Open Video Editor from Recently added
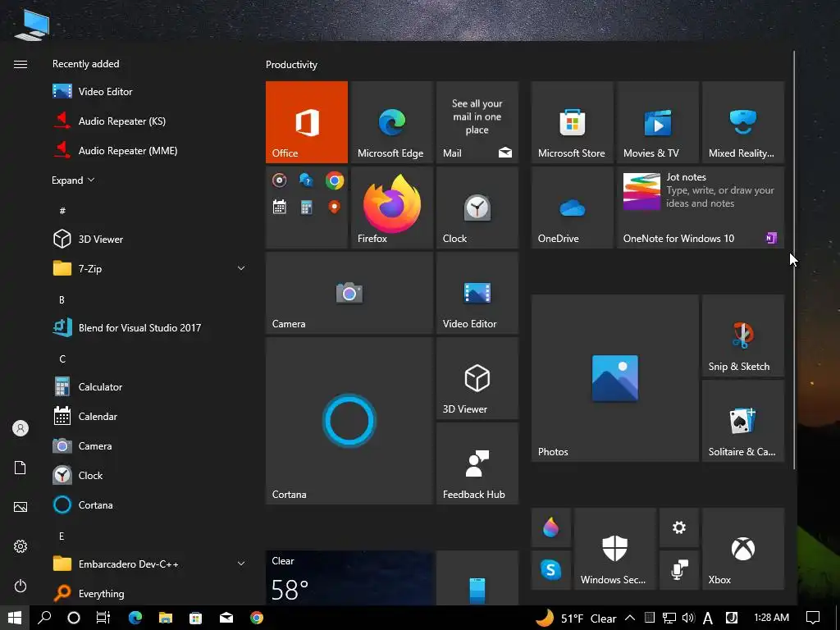Screen dimensions: 840x630 coord(150,92)
